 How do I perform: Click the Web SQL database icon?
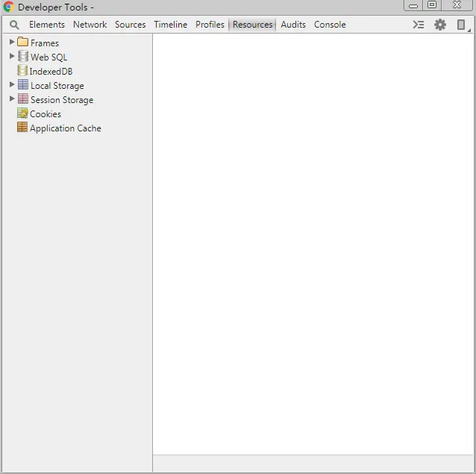point(23,56)
